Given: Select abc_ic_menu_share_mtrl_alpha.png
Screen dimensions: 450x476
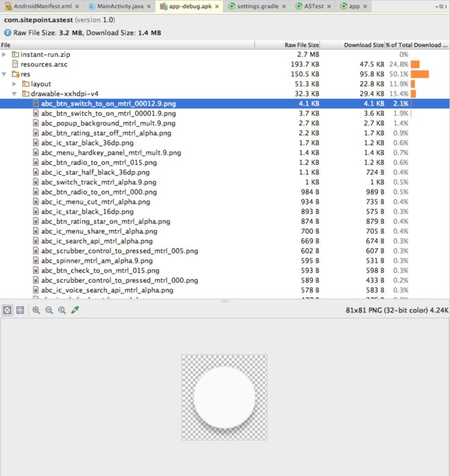Looking at the screenshot, I should click(x=225, y=231).
